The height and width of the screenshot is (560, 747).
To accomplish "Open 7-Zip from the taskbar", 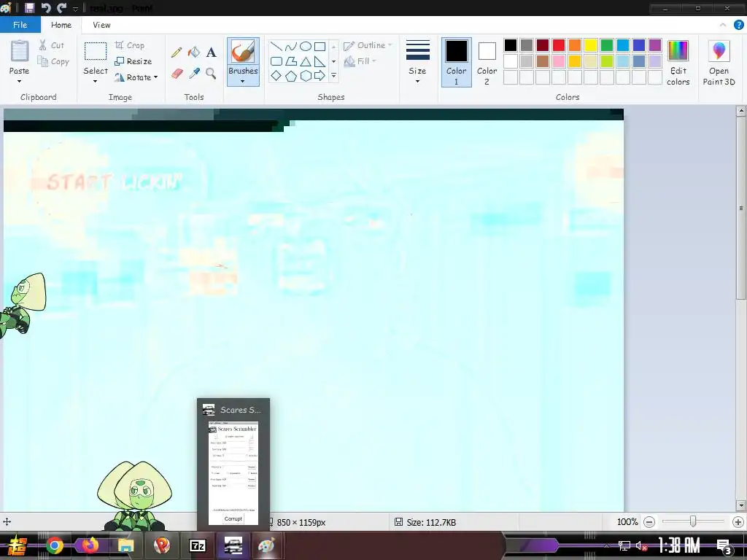I will click(x=197, y=545).
